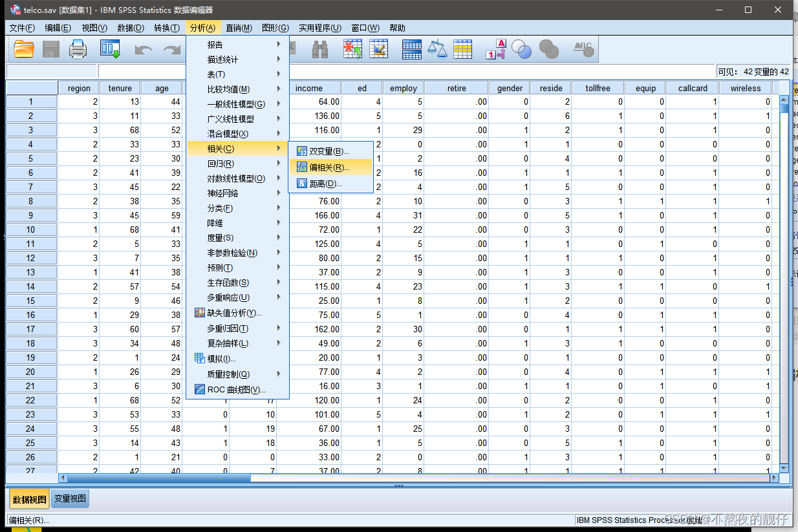The width and height of the screenshot is (798, 532).
Task: Expand the 回归(R) submenu
Action: click(237, 164)
